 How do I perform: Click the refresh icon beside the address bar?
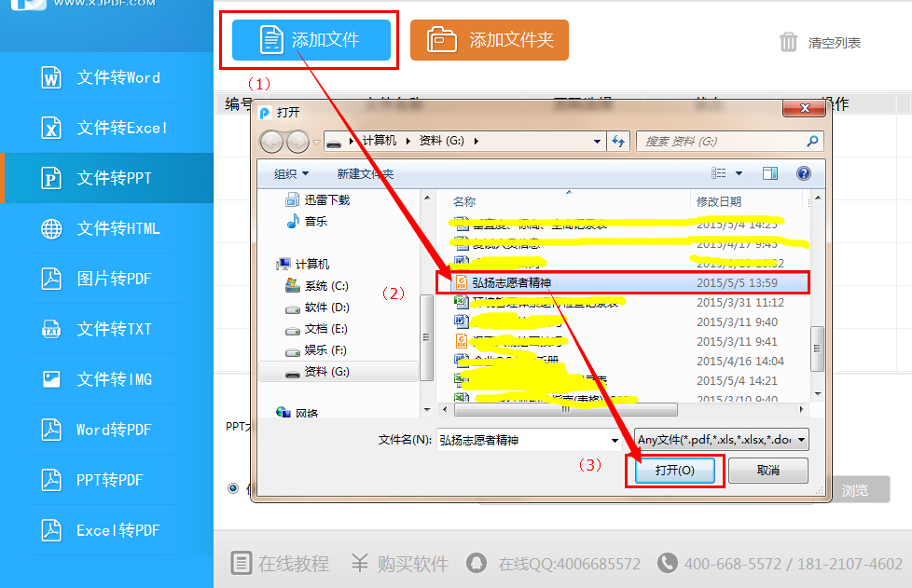point(617,141)
